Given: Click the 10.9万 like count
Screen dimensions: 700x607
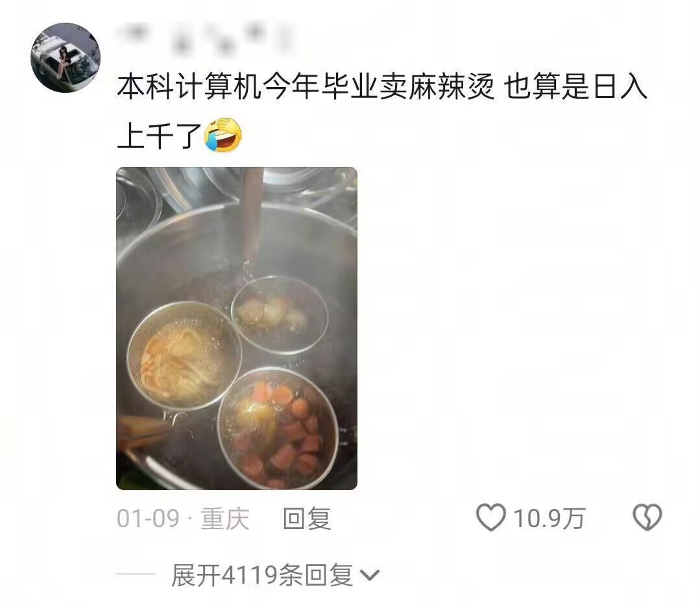Looking at the screenshot, I should tap(549, 519).
